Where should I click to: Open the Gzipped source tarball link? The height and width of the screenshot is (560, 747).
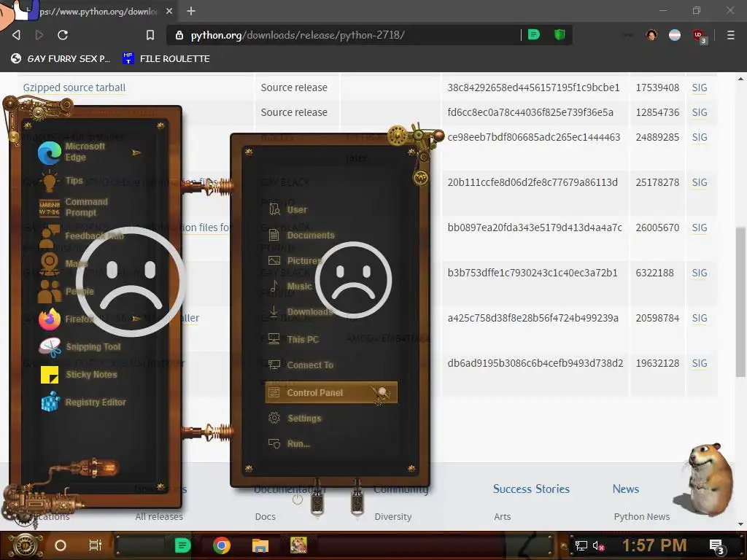(x=74, y=87)
